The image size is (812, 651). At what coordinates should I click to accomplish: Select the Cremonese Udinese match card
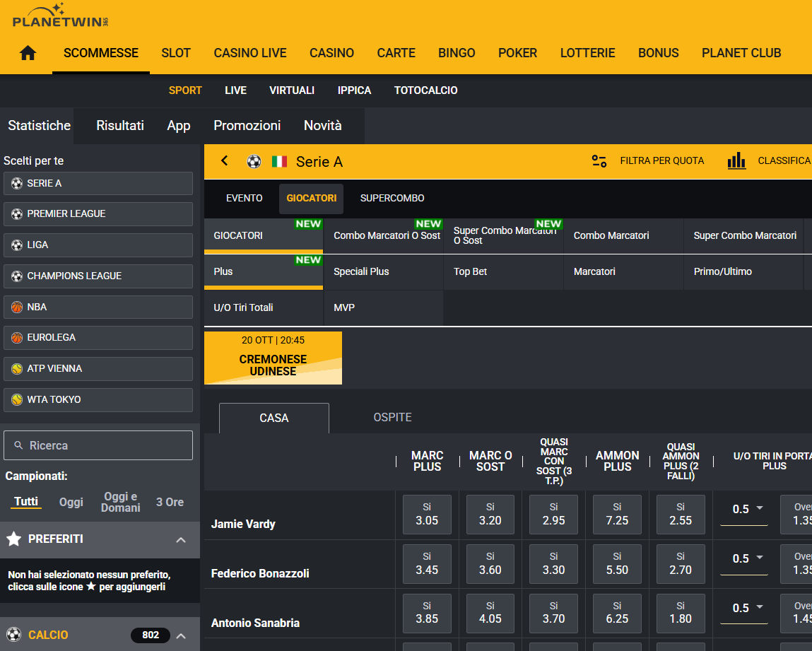[x=273, y=358]
